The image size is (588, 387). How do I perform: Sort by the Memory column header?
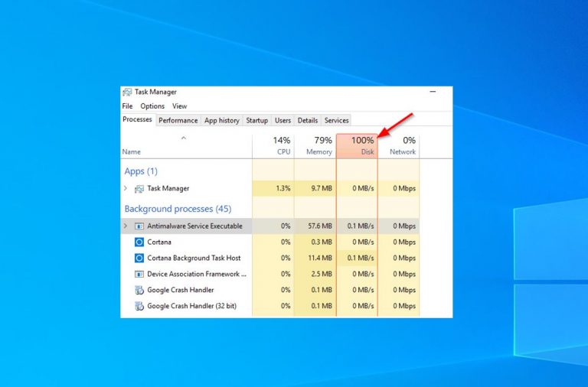tap(315, 146)
